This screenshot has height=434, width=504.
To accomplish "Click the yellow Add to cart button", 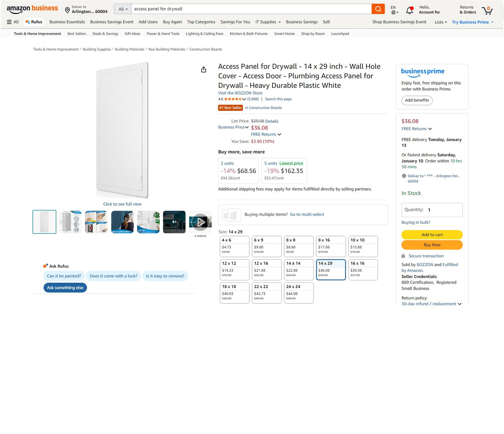I will (432, 235).
